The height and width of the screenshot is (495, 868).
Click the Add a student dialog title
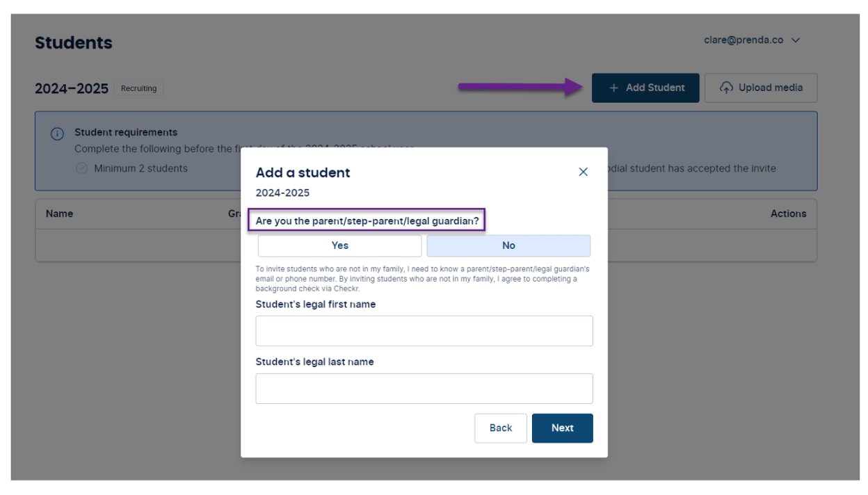303,172
